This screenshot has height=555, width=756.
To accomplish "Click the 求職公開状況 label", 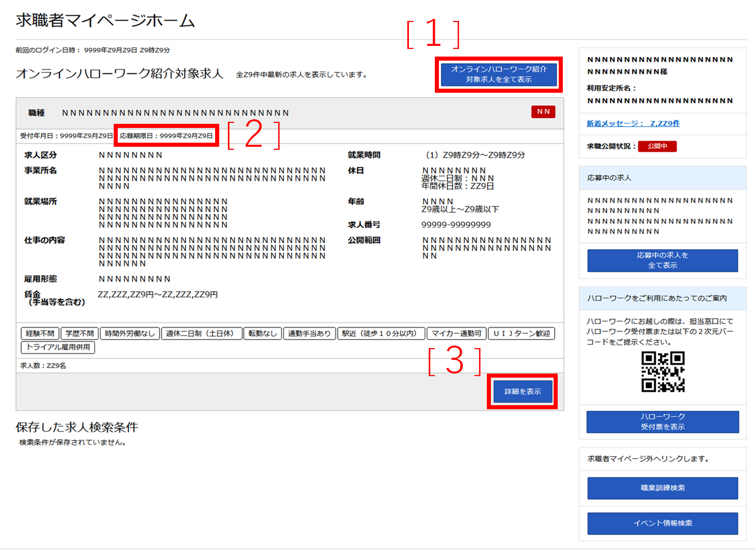I will tap(611, 146).
